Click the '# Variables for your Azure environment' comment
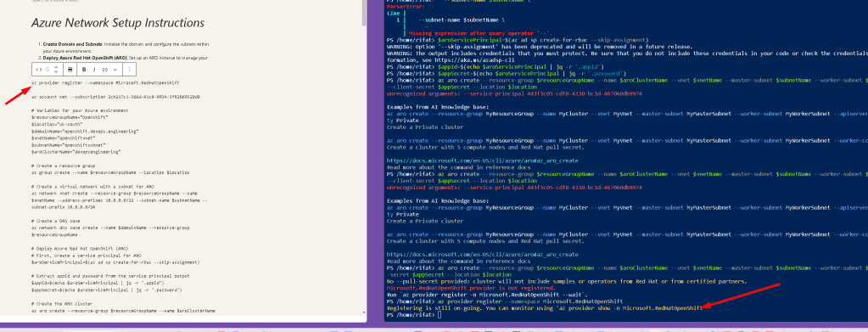868x332 pixels. coord(80,110)
